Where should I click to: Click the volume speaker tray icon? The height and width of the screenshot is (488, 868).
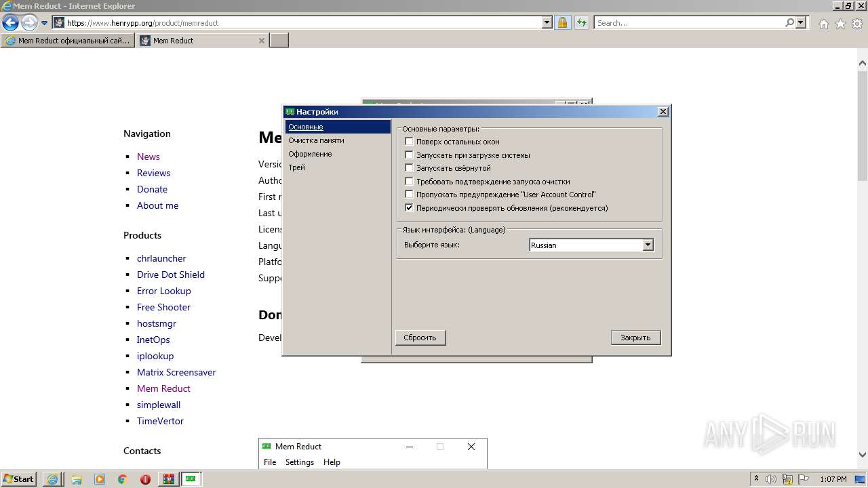(x=771, y=479)
